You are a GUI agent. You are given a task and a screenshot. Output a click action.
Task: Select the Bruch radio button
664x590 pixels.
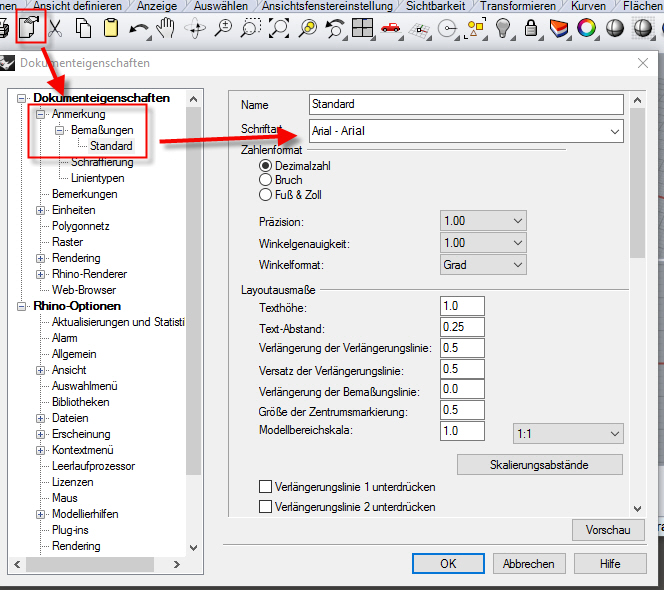[x=266, y=180]
